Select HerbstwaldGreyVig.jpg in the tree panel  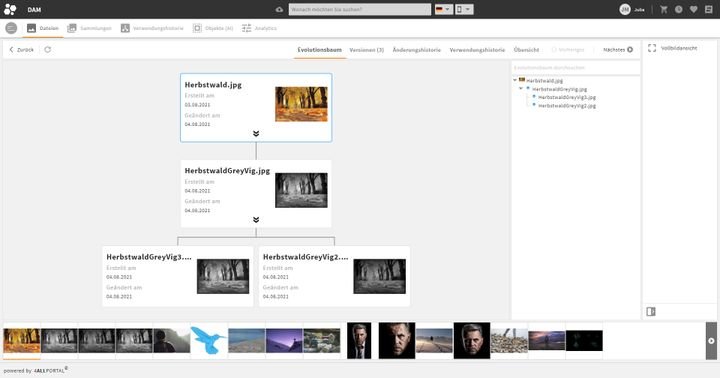point(559,89)
